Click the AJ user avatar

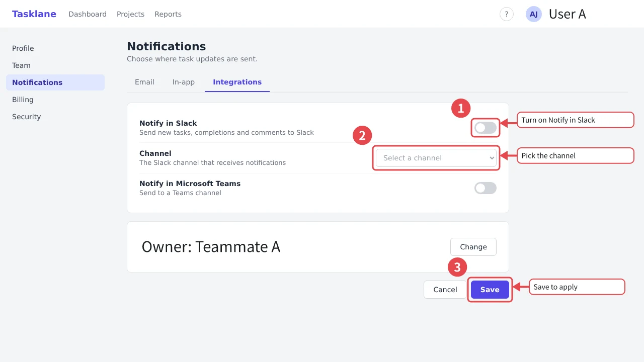pyautogui.click(x=534, y=14)
